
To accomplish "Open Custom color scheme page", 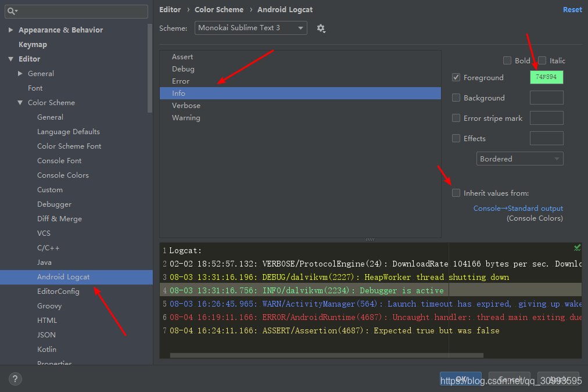I will (x=50, y=190).
